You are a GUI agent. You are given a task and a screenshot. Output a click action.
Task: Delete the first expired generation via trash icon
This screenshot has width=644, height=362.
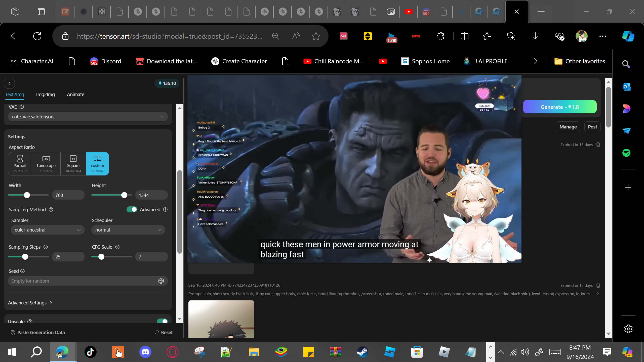tap(598, 145)
